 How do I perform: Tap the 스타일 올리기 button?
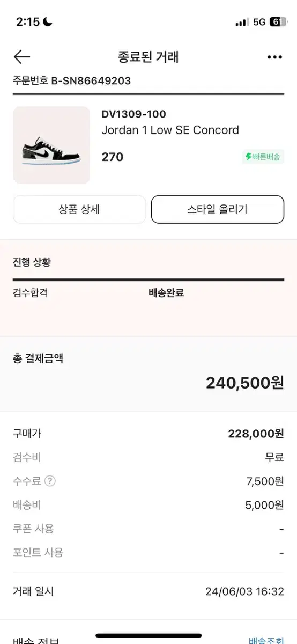[218, 209]
